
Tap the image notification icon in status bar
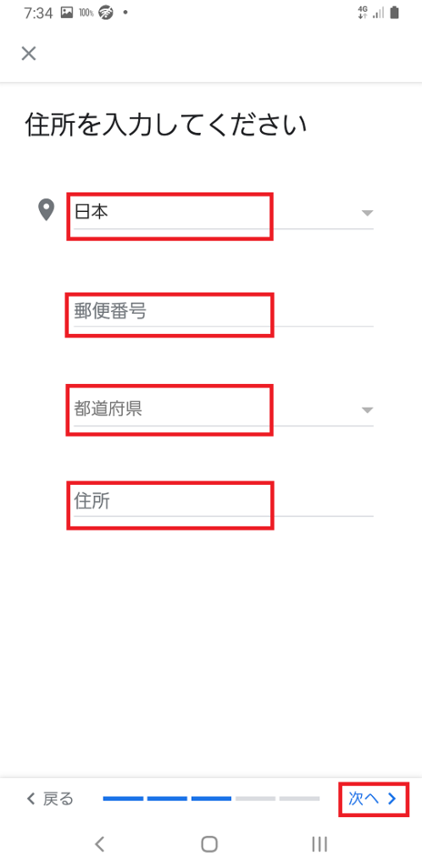66,13
